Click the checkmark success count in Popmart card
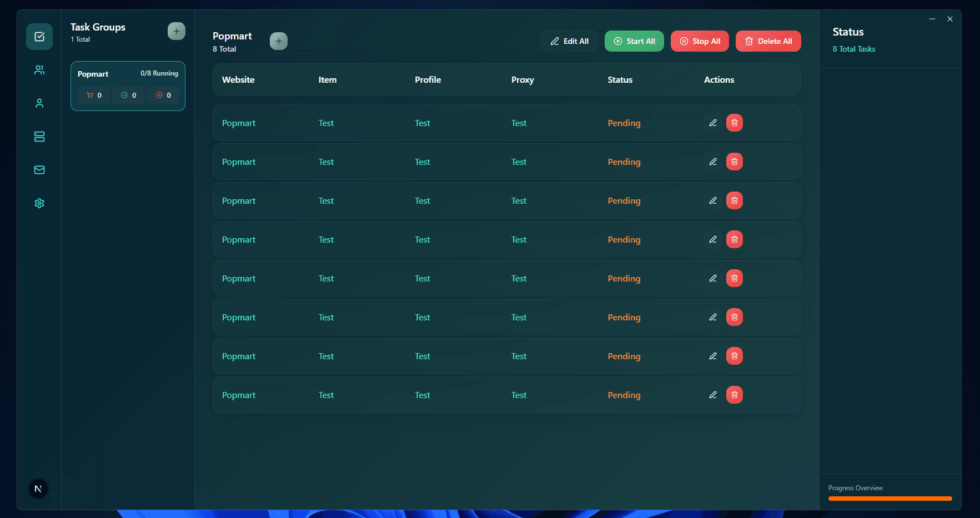Viewport: 980px width, 518px height. (x=128, y=95)
